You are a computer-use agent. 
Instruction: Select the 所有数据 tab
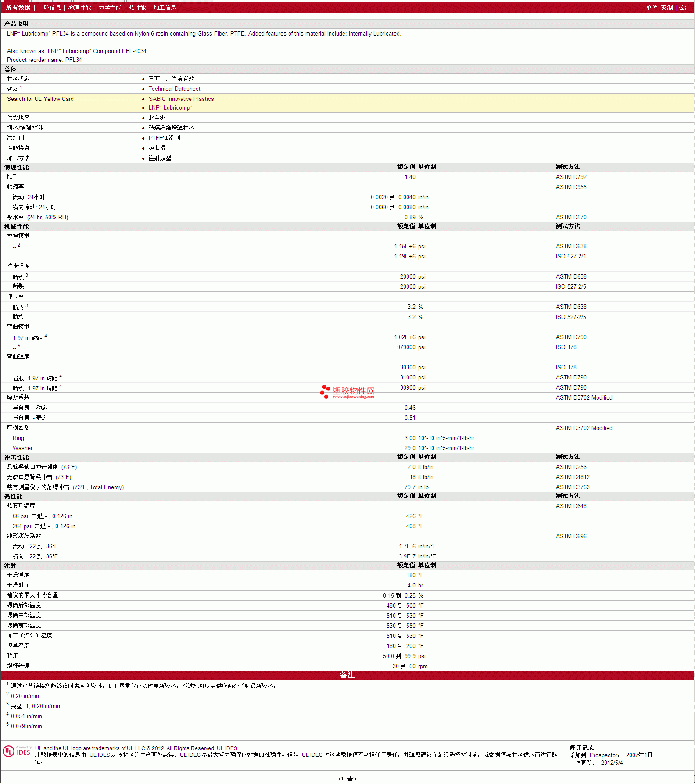[18, 7]
